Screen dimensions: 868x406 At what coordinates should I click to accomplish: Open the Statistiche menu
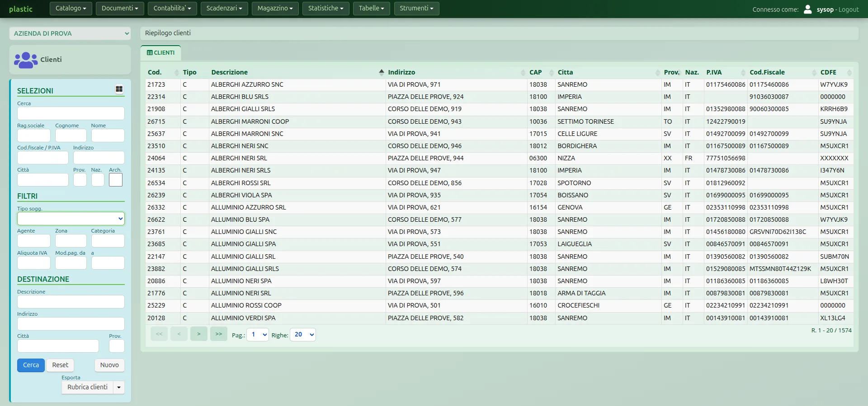[x=326, y=9]
